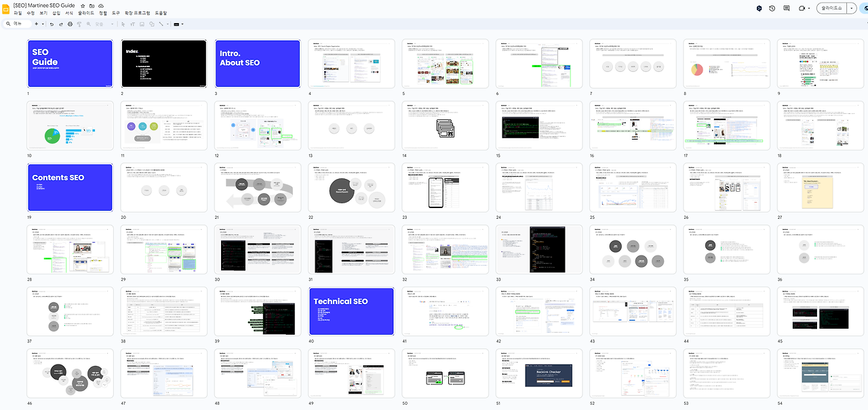This screenshot has width=868, height=410.
Task: Open the 도구 (Tools) menu
Action: [116, 13]
